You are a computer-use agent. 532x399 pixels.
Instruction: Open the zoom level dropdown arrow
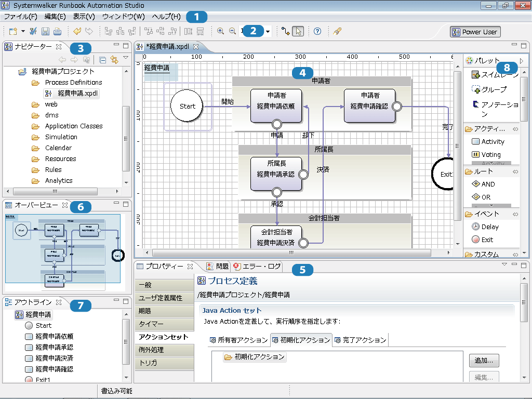point(268,32)
